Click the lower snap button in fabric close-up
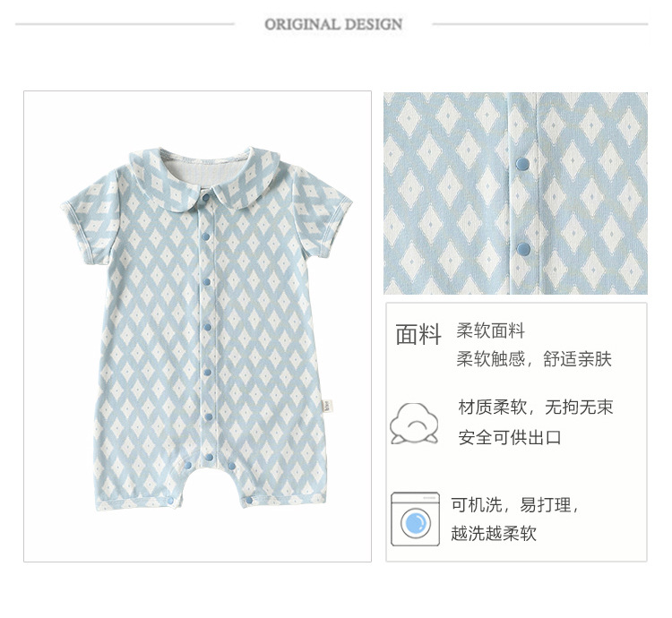 523,249
